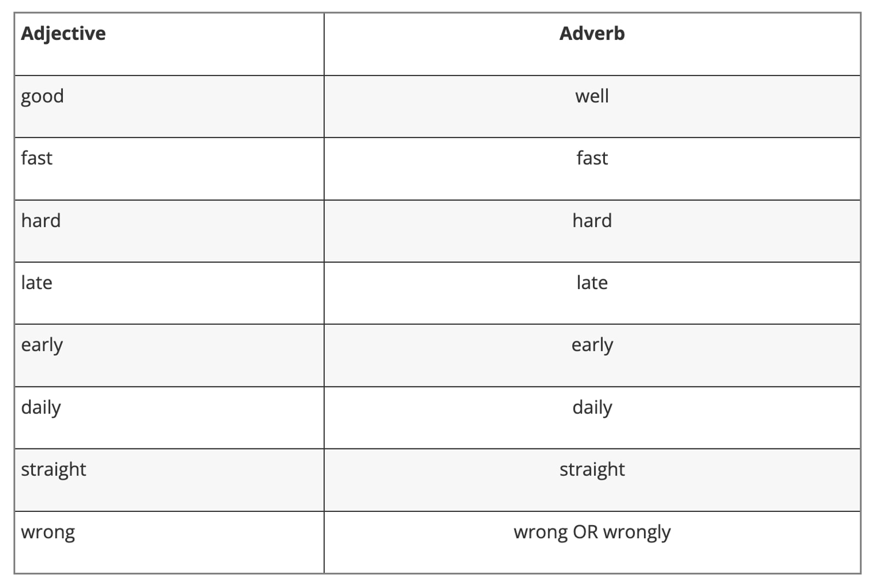Select 'hard' in the Adjective column
Image resolution: width=876 pixels, height=588 pixels.
[x=41, y=221]
